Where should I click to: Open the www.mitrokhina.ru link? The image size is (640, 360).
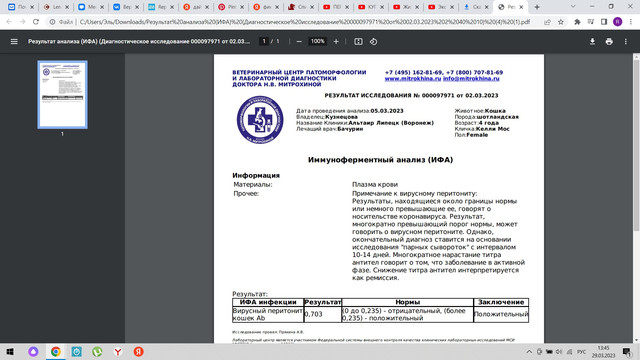(x=413, y=78)
